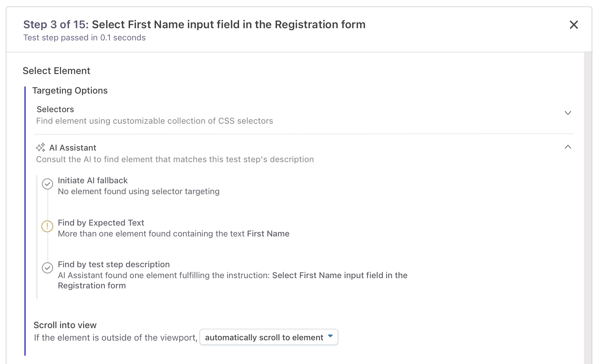Viewport: 600px width, 364px height.
Task: Click the CSS selectors description text
Action: pos(154,121)
